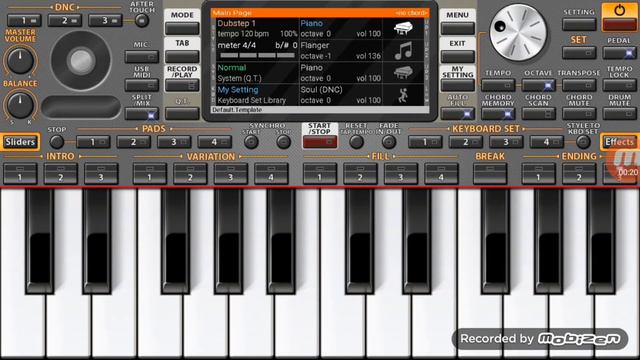640x360 pixels.
Task: Select Keyboard Set 4
Action: click(x=547, y=142)
